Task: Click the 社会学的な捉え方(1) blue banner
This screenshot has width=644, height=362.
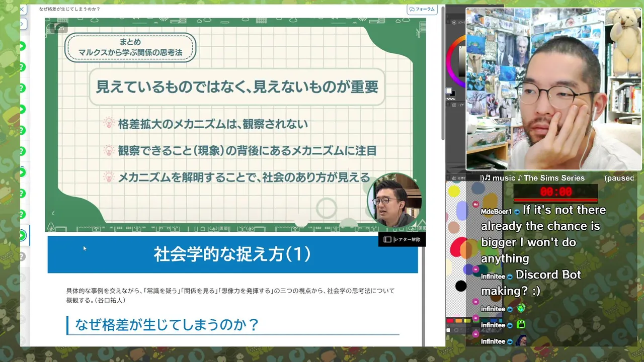Action: pos(232,254)
